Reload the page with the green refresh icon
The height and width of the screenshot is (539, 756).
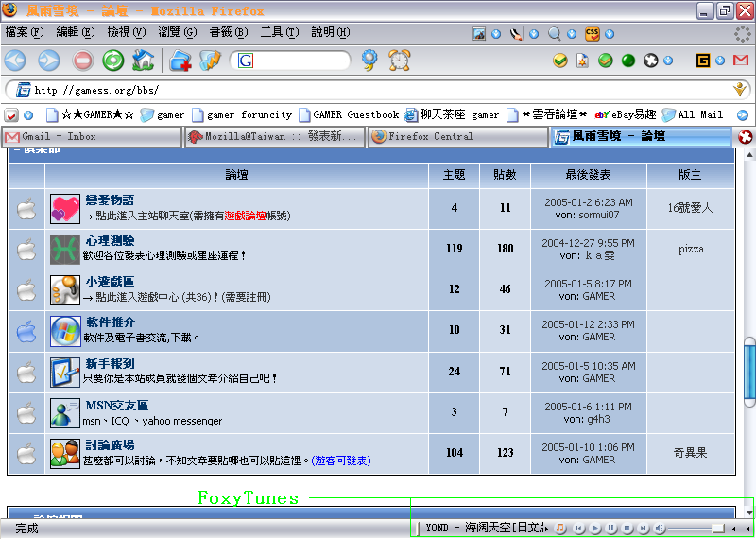pos(113,61)
